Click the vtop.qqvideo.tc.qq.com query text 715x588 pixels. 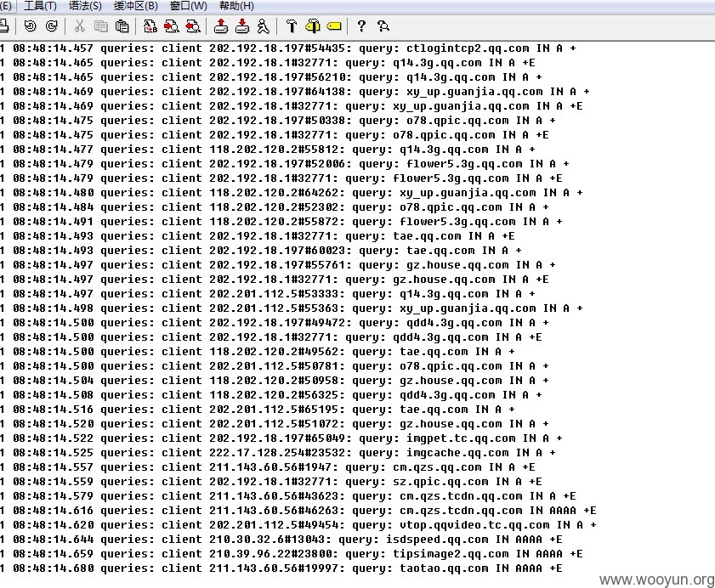tap(474, 525)
